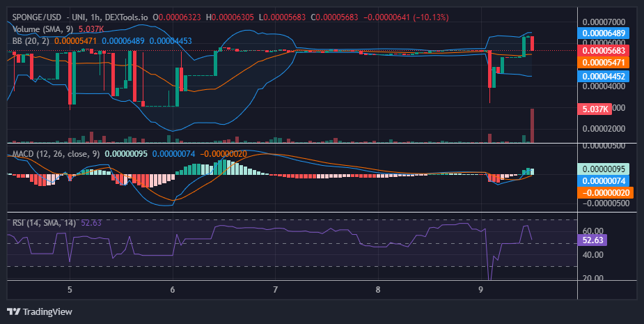
Task: Click the 0.00004453 lower band legend value
Action: coord(171,41)
